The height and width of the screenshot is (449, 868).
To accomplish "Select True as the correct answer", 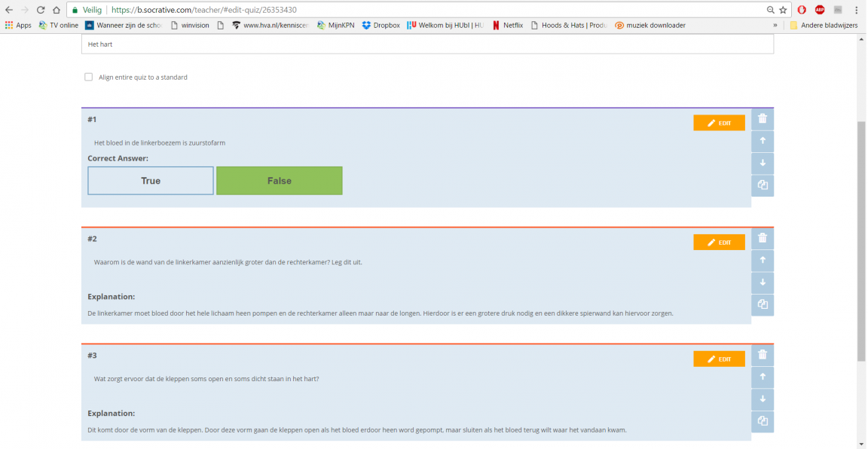I will (151, 181).
